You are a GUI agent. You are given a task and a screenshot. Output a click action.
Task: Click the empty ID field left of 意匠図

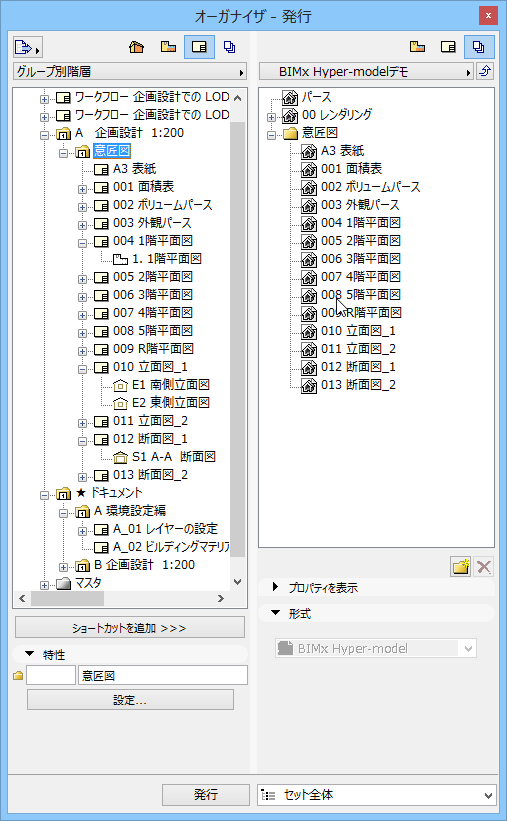point(51,675)
